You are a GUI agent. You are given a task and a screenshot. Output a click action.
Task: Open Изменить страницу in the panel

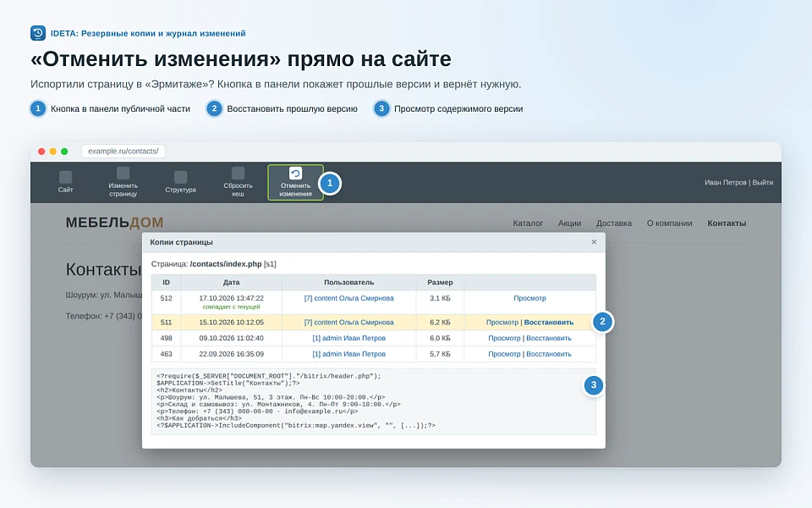pyautogui.click(x=123, y=182)
